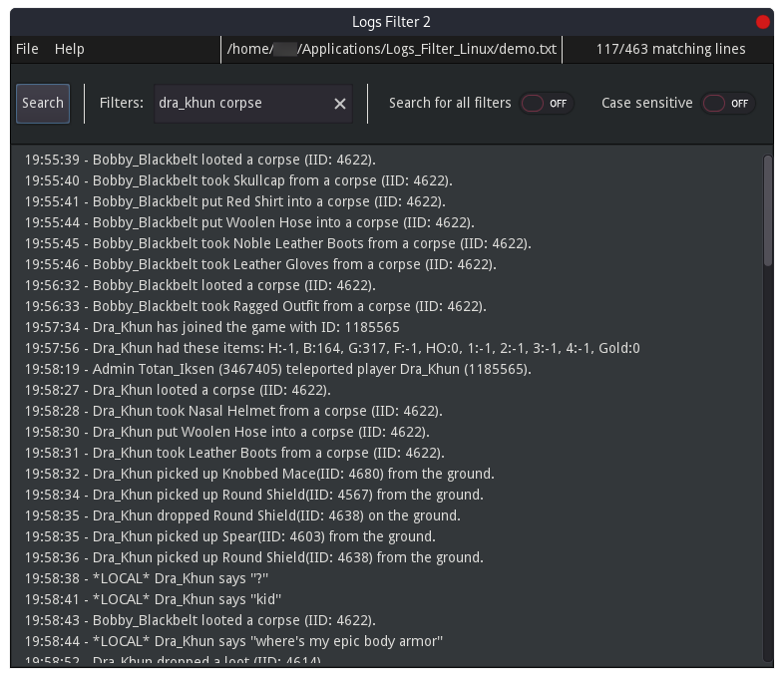The image size is (784, 678).
Task: Select the Admin Totan_Iksen teleported player line
Action: pyautogui.click(x=278, y=369)
